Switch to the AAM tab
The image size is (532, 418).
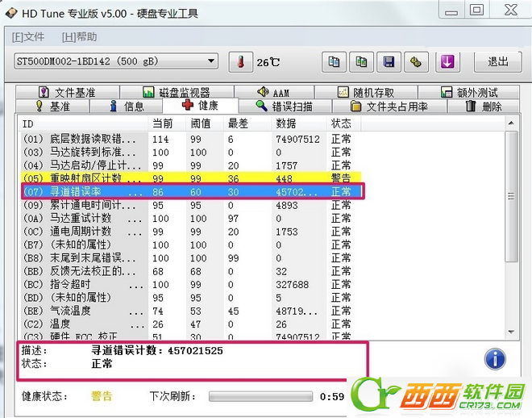pos(274,92)
